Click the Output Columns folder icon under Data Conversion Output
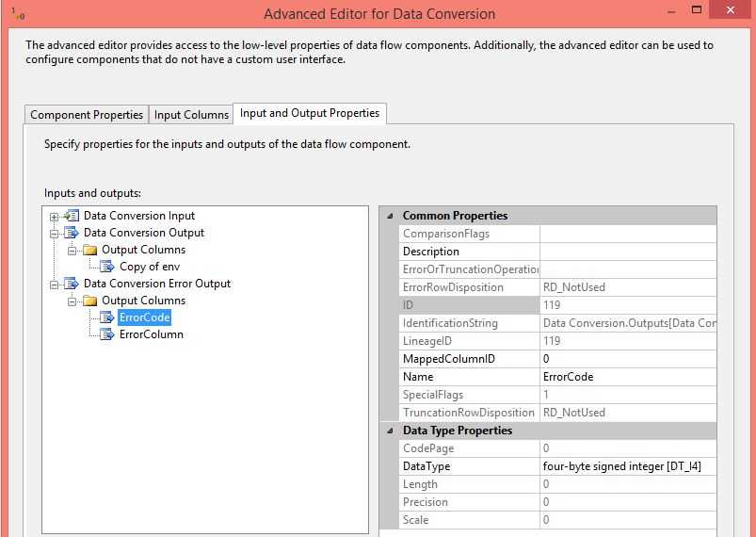 click(x=90, y=250)
